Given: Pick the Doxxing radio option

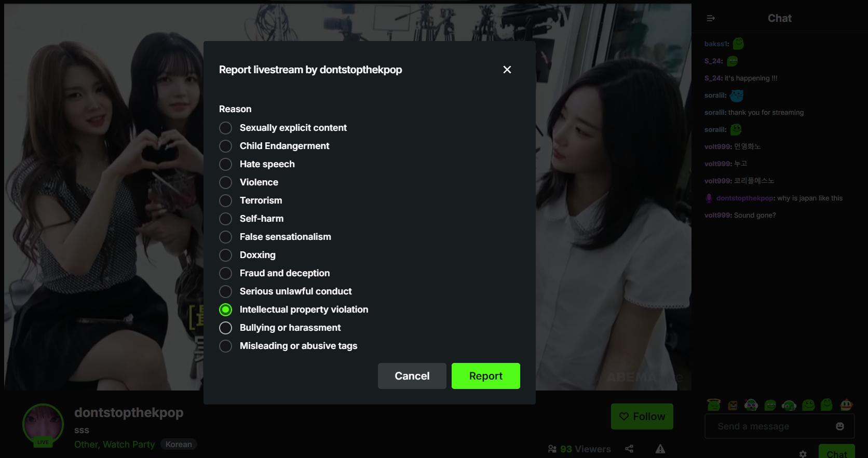Looking at the screenshot, I should (x=225, y=255).
